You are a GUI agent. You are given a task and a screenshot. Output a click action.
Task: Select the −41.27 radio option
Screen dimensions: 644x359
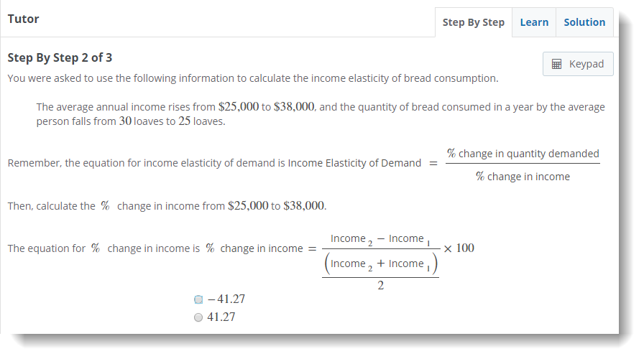(x=199, y=299)
